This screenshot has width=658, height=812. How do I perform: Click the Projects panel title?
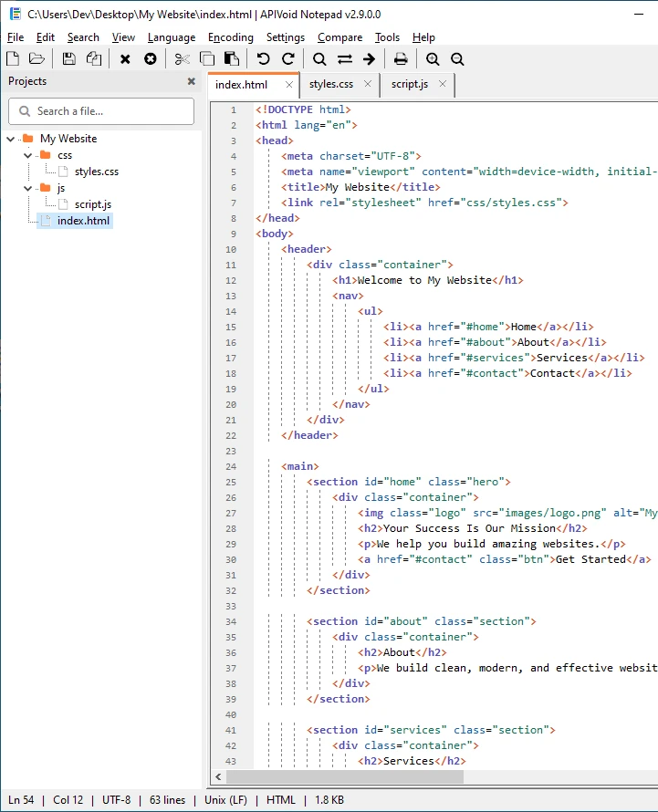pos(27,81)
